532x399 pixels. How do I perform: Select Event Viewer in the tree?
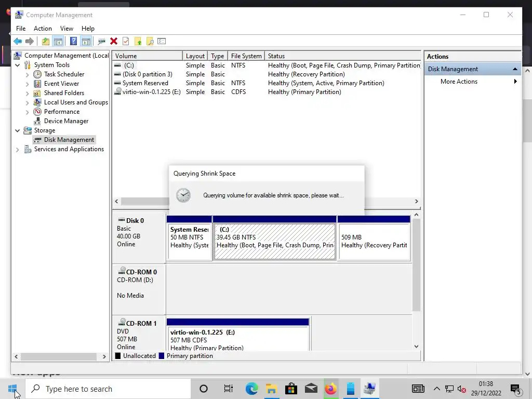tap(61, 84)
